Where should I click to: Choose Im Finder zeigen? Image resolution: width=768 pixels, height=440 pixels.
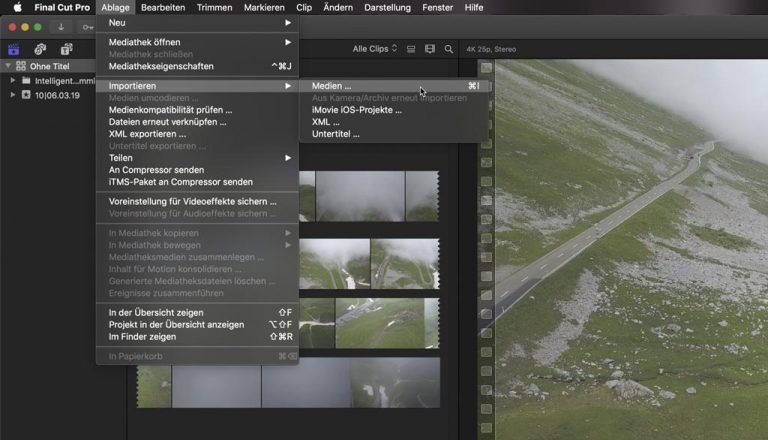point(197,337)
